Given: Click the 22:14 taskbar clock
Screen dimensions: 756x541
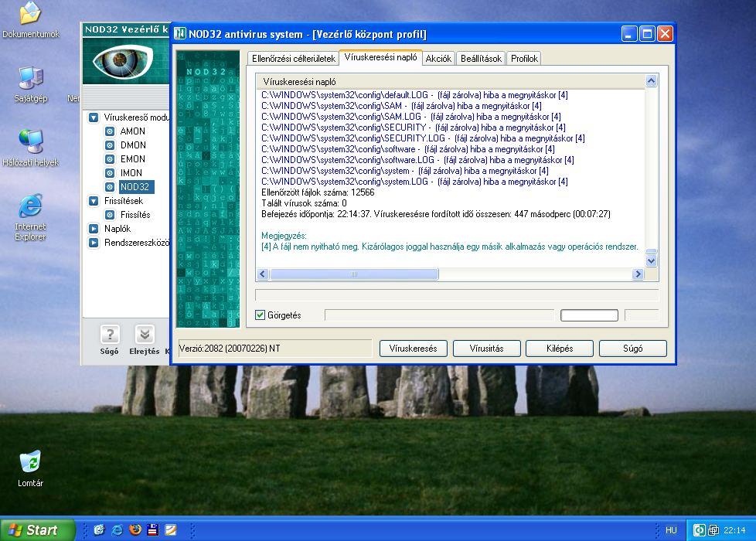Looking at the screenshot, I should pos(734,530).
